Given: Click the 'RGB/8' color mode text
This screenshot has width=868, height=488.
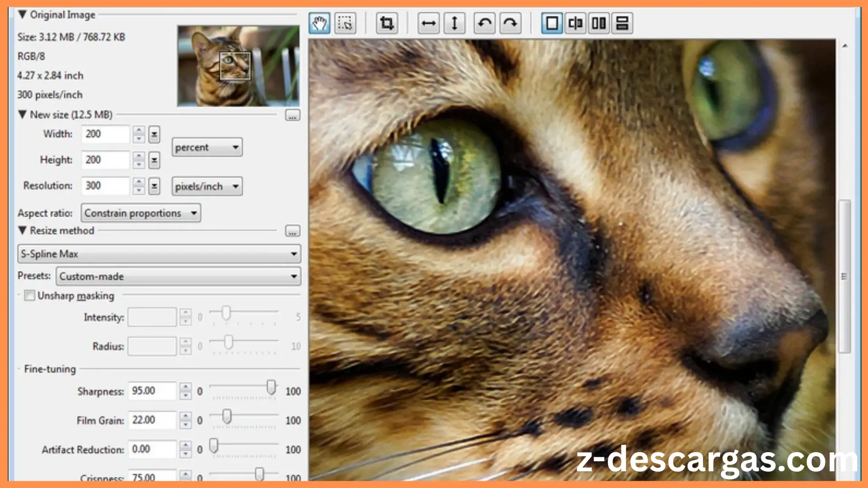Looking at the screenshot, I should point(31,56).
